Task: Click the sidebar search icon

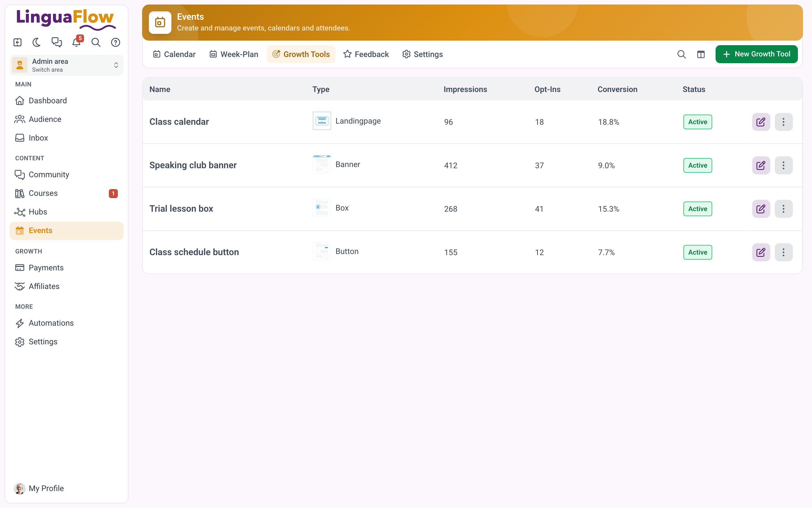Action: (x=96, y=42)
